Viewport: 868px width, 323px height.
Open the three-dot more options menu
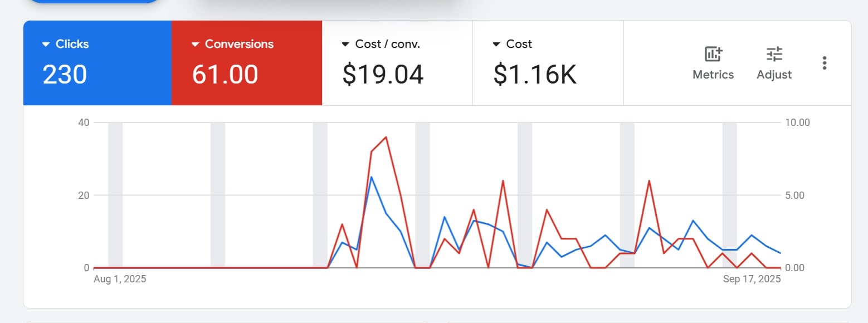[x=825, y=63]
